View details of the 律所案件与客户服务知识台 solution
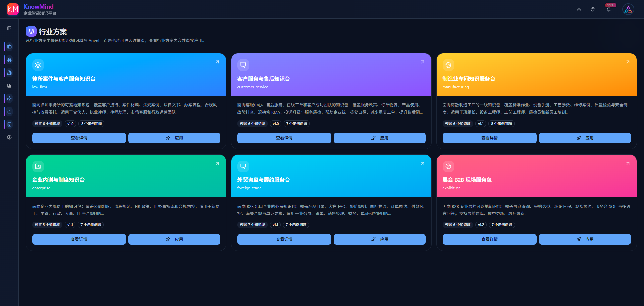This screenshot has width=644, height=306. 79,138
